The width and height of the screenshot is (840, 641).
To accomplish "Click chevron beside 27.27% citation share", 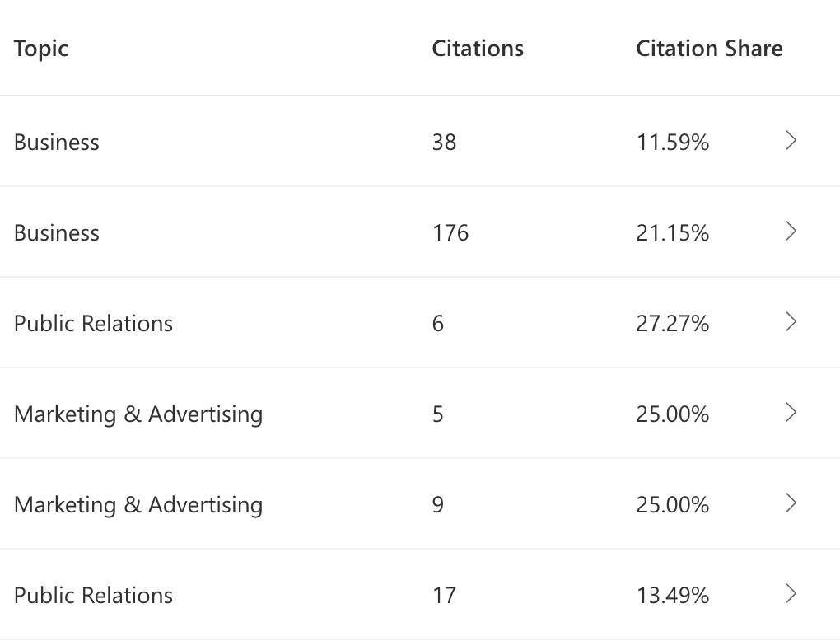I will [x=791, y=322].
